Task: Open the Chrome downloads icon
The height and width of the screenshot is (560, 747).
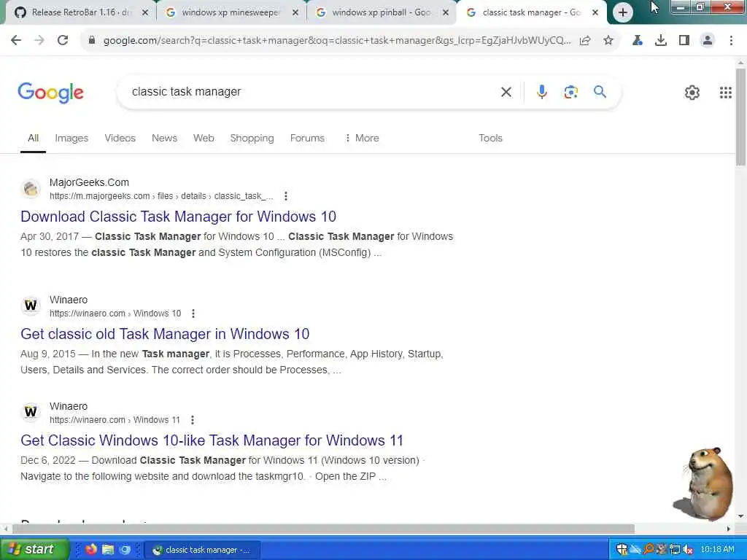Action: point(661,41)
